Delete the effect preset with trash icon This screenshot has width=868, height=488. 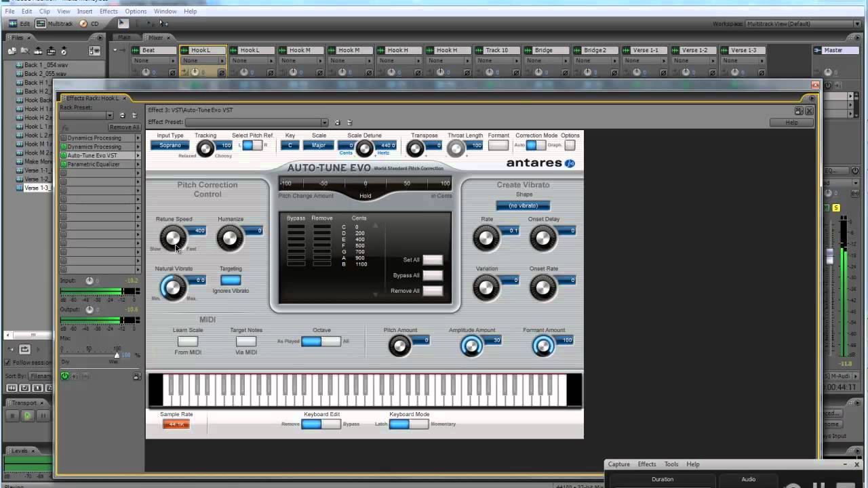tap(349, 123)
